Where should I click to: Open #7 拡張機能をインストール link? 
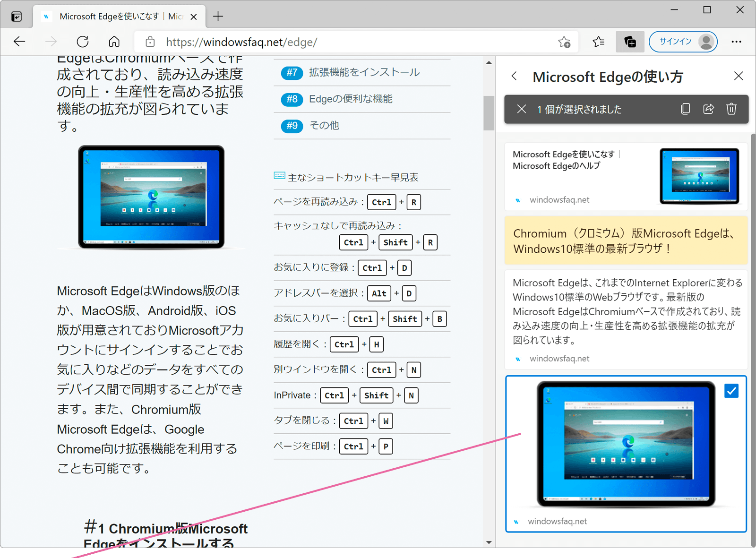point(364,72)
